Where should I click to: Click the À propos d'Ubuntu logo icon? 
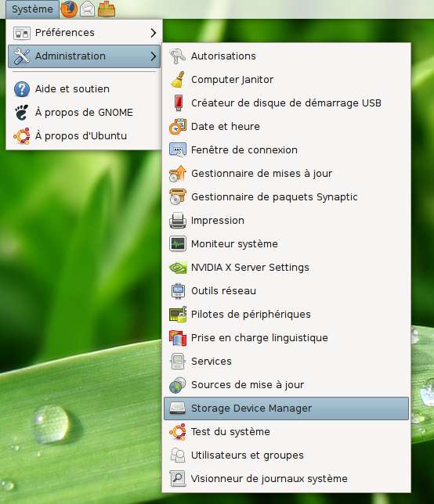coord(22,136)
